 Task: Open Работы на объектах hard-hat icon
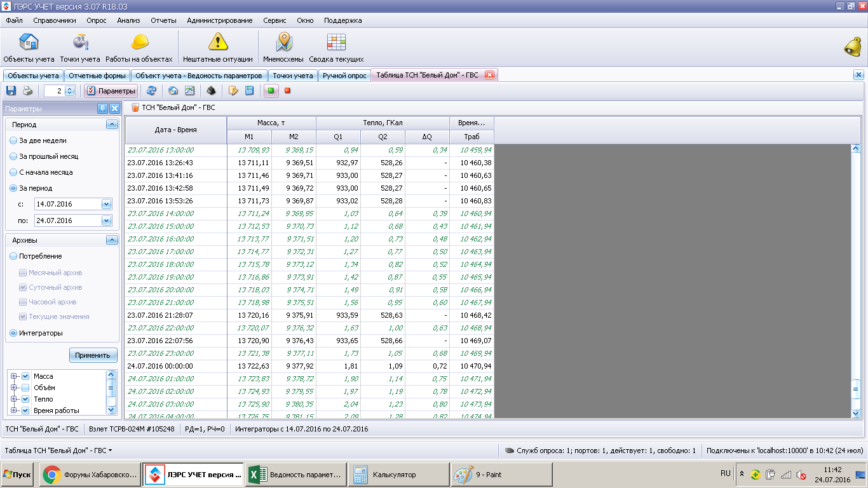(139, 48)
